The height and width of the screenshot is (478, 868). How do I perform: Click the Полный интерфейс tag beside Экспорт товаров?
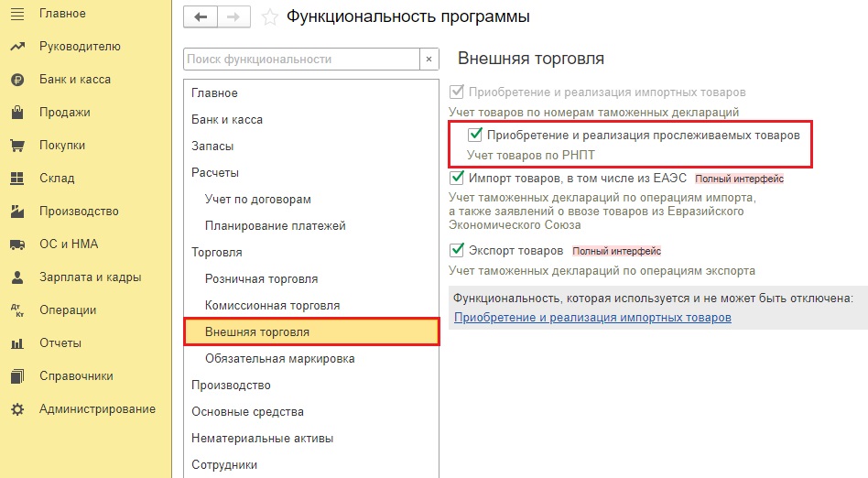[x=617, y=251]
